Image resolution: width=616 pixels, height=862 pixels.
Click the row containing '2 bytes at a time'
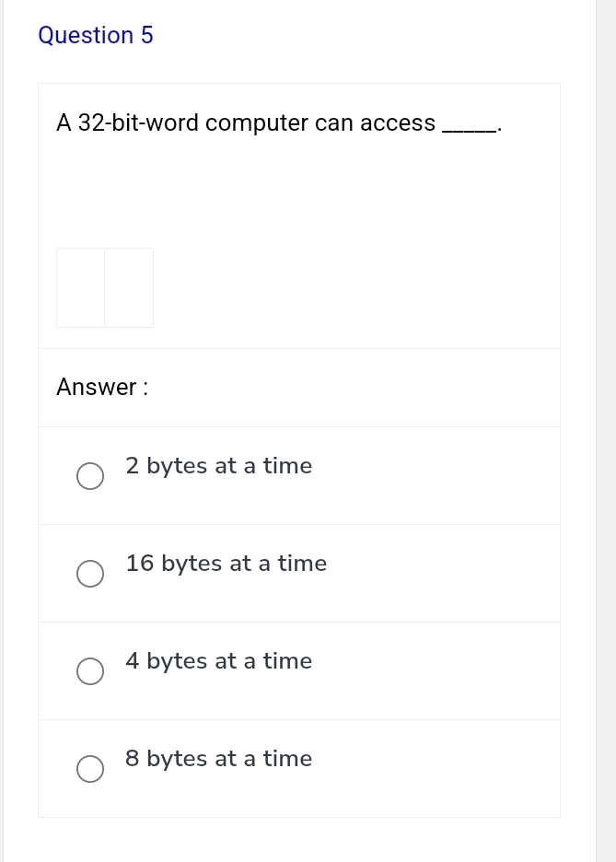click(x=299, y=475)
